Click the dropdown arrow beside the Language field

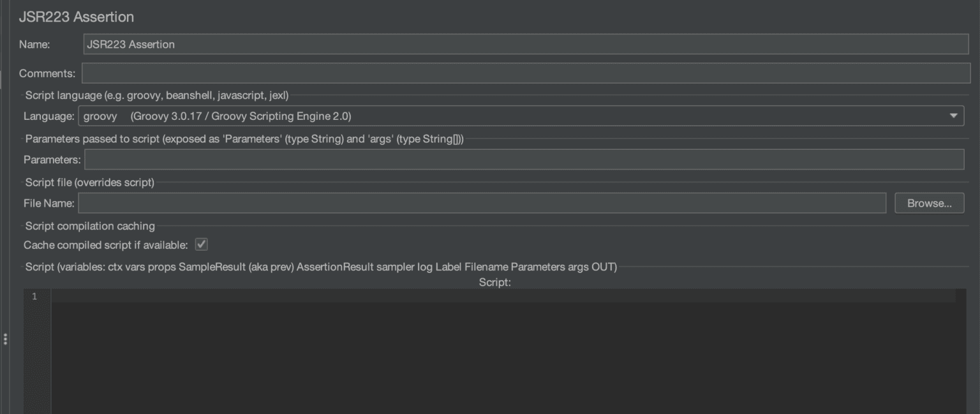[x=953, y=116]
